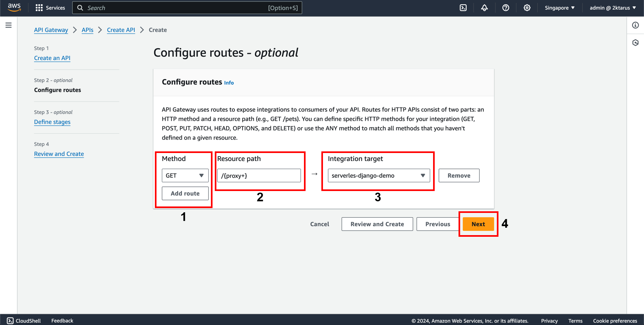Open Step 4 Review and Create link
The image size is (644, 325).
(59, 154)
